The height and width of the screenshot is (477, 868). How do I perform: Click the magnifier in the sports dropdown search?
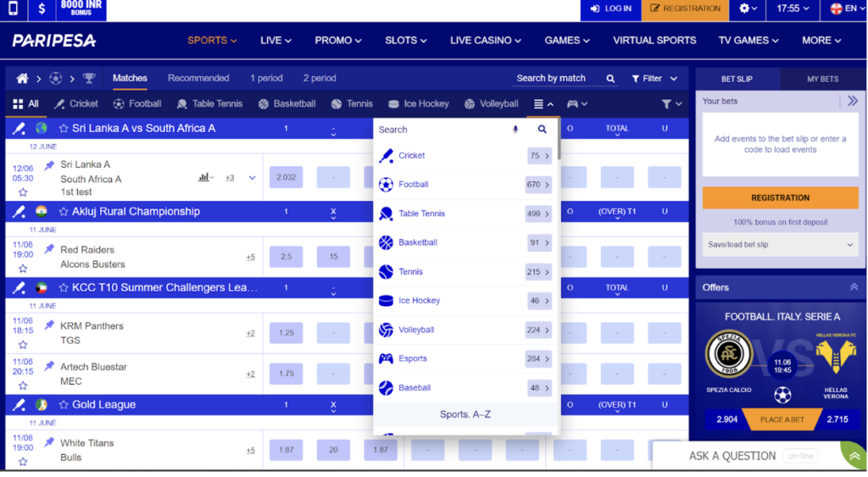tap(542, 130)
